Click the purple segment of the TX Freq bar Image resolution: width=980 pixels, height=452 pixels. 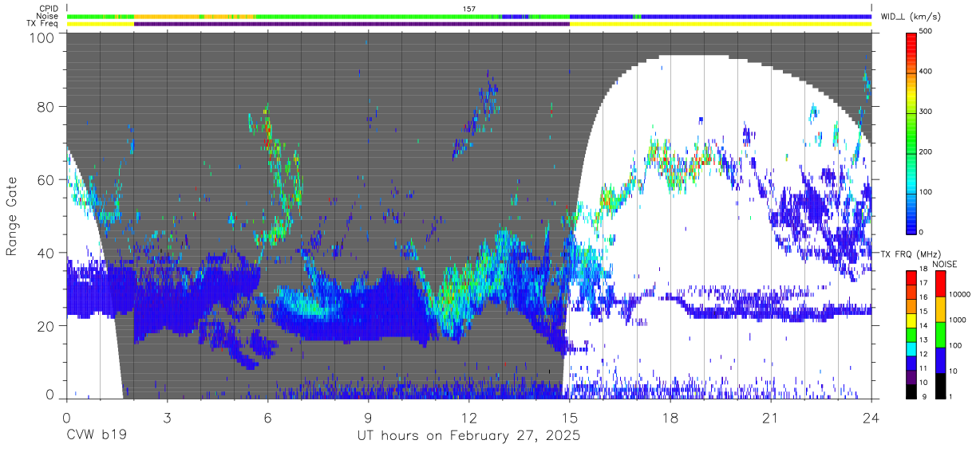tap(351, 24)
